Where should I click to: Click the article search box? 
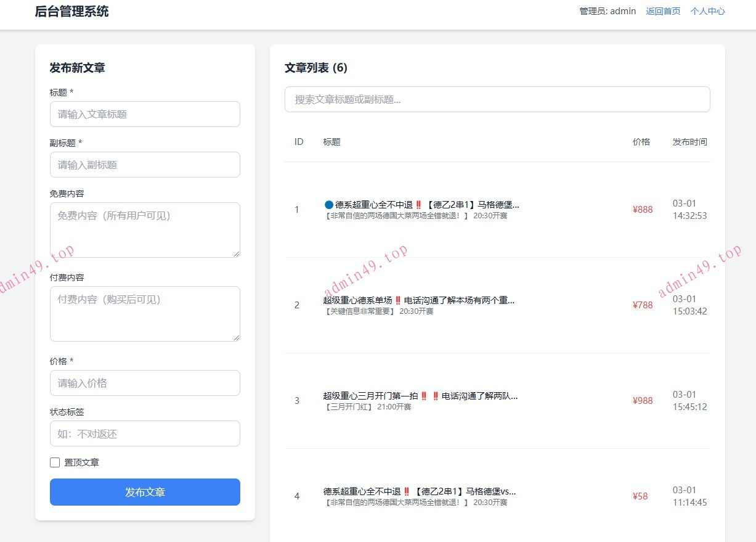click(497, 99)
